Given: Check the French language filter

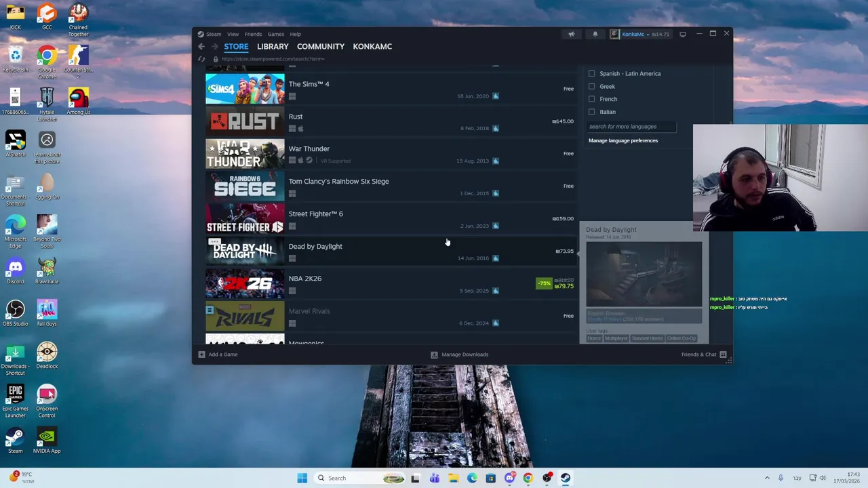Looking at the screenshot, I should point(592,99).
